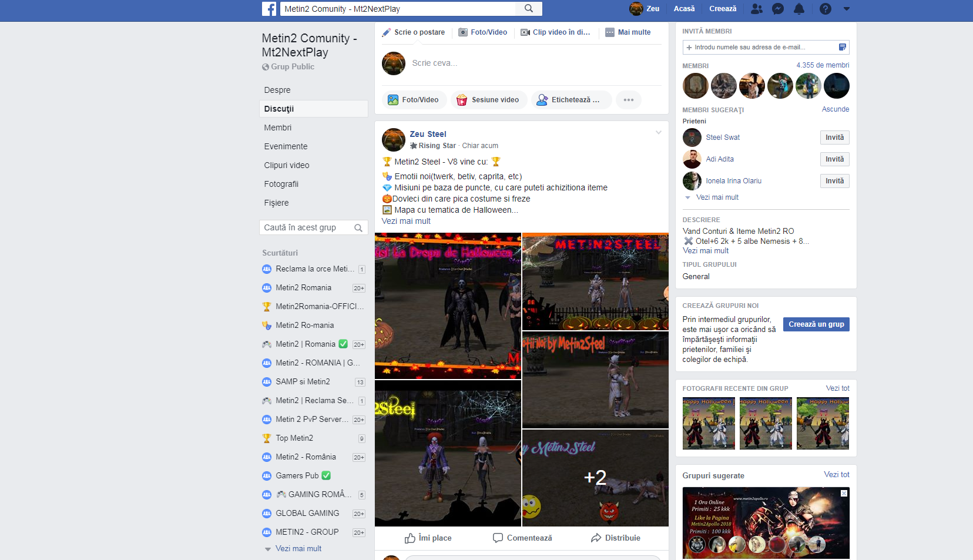This screenshot has width=973, height=560.
Task: Click the Sesiune video button
Action: pyautogui.click(x=489, y=100)
